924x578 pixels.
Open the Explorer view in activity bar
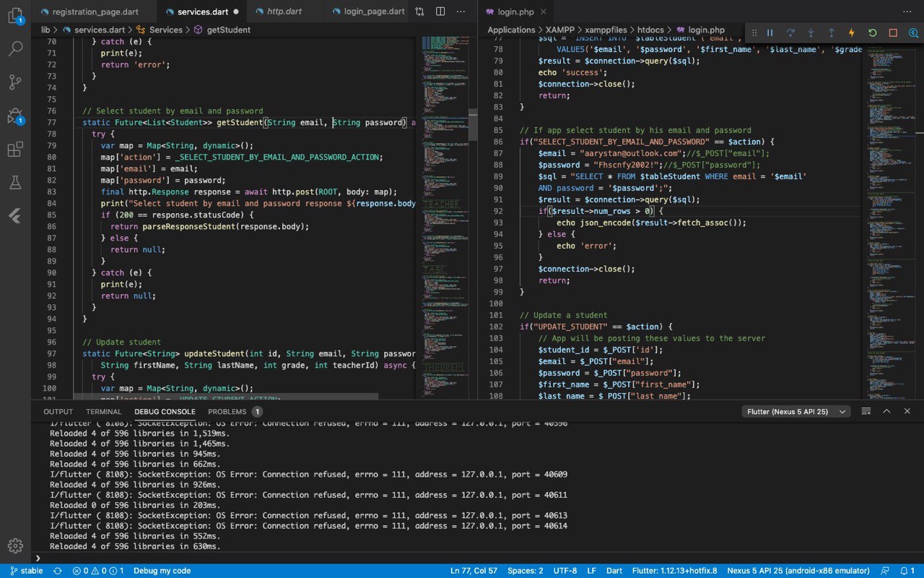click(15, 16)
